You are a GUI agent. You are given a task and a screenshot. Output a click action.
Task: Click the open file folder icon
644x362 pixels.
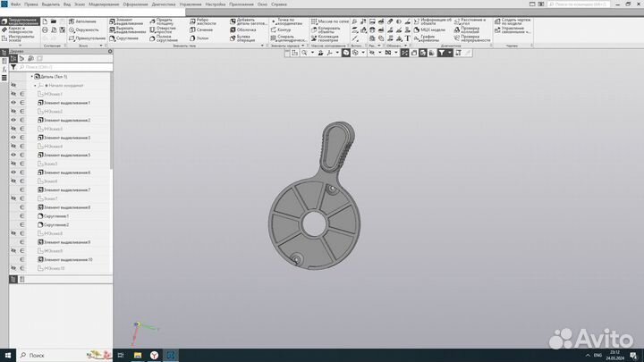coord(54,21)
